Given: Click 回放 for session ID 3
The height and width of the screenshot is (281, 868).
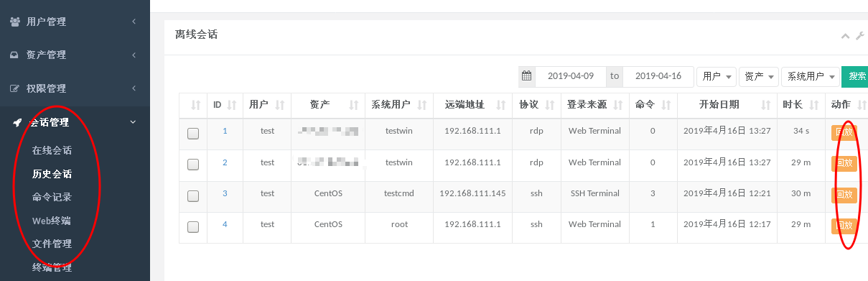Looking at the screenshot, I should coord(844,195).
